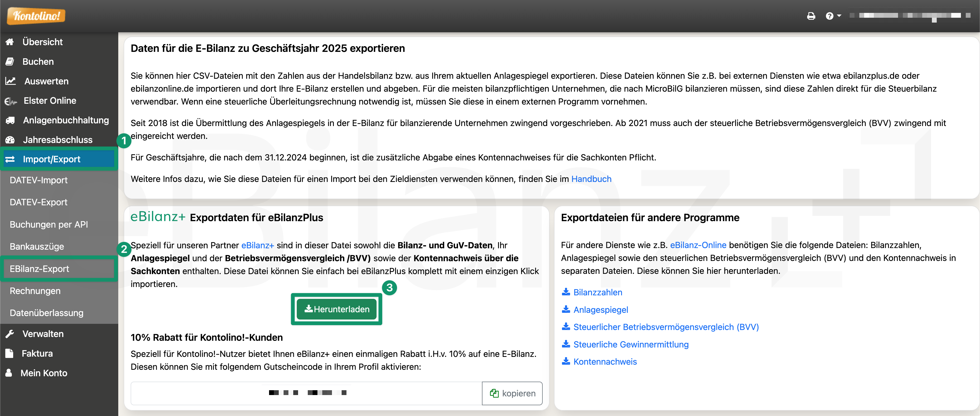The width and height of the screenshot is (980, 416).
Task: Click the kopieren button
Action: (x=512, y=393)
